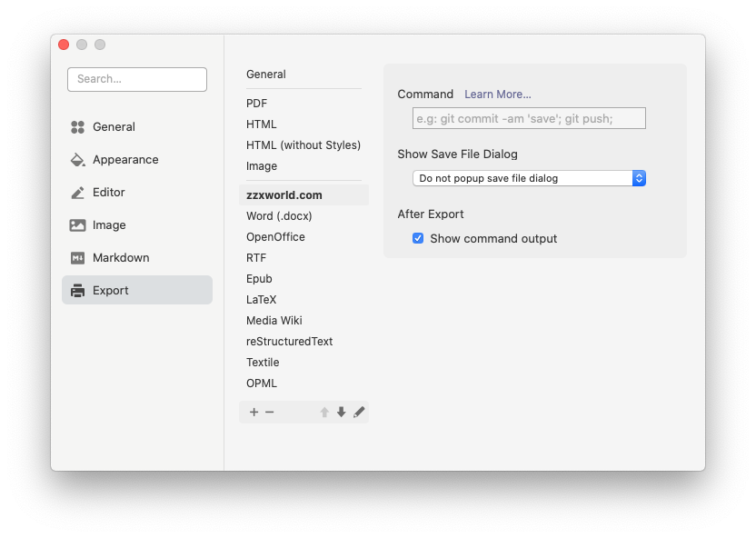Open the Markdown preferences icon
This screenshot has width=756, height=538.
pyautogui.click(x=77, y=258)
